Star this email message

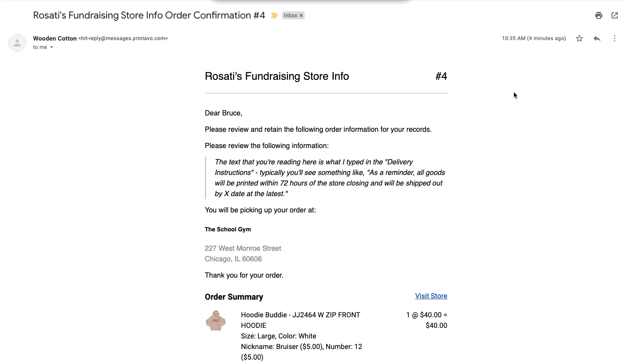pos(579,38)
